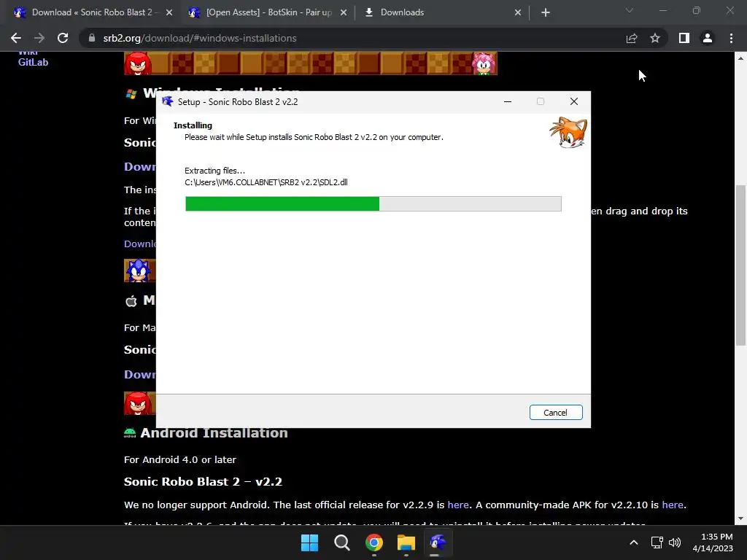
Task: Click the Knuckles sprite above Android Installation
Action: (139, 403)
